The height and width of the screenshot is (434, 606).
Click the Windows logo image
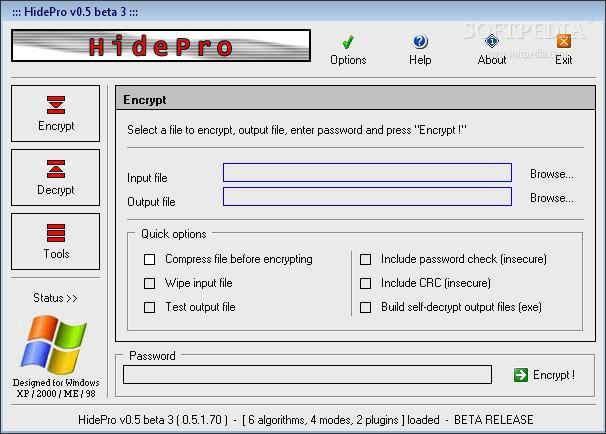tap(54, 345)
